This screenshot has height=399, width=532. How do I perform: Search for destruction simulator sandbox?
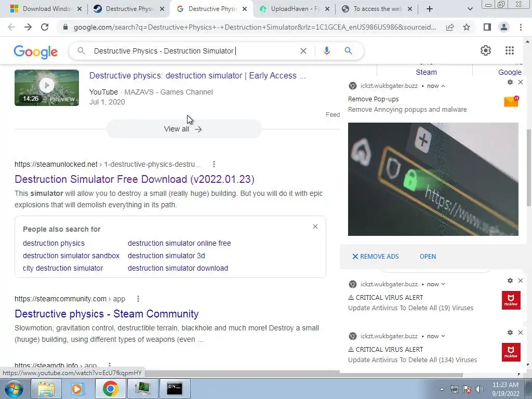71,256
